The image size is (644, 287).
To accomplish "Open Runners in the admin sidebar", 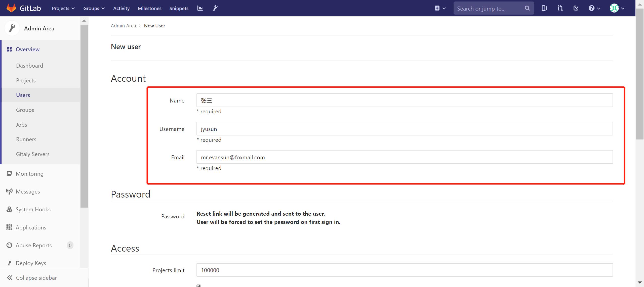I will pos(26,139).
